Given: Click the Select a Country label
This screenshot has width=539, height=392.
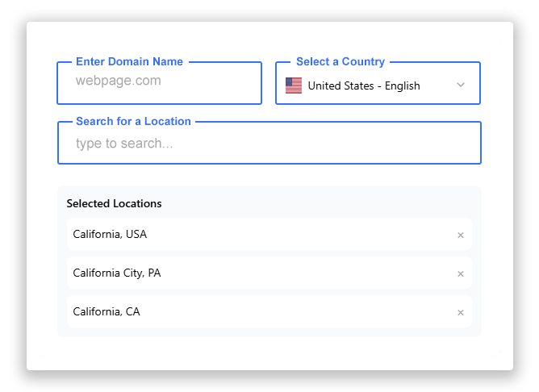Looking at the screenshot, I should click(341, 61).
